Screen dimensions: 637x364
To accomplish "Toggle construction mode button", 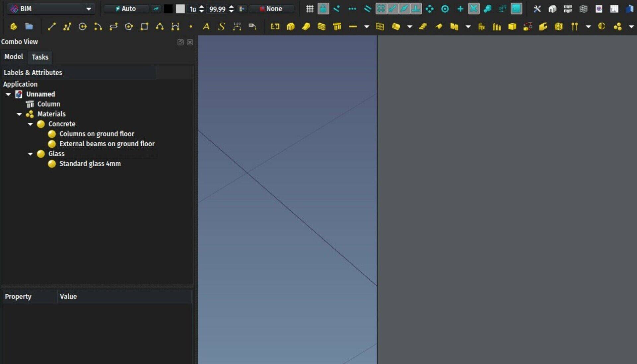I will (x=156, y=9).
